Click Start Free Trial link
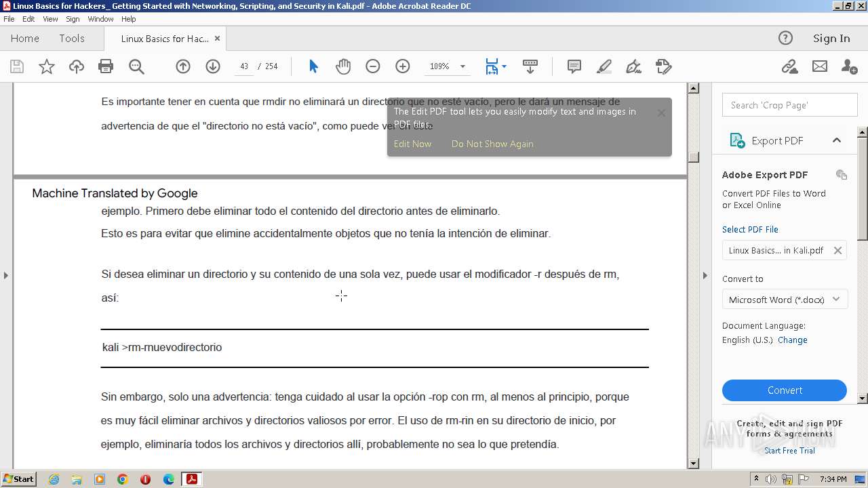This screenshot has width=868, height=488. pos(789,451)
